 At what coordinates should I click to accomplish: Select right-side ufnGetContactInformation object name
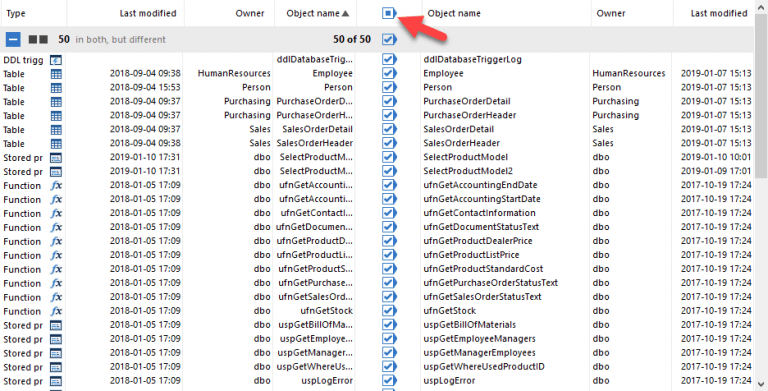[480, 213]
